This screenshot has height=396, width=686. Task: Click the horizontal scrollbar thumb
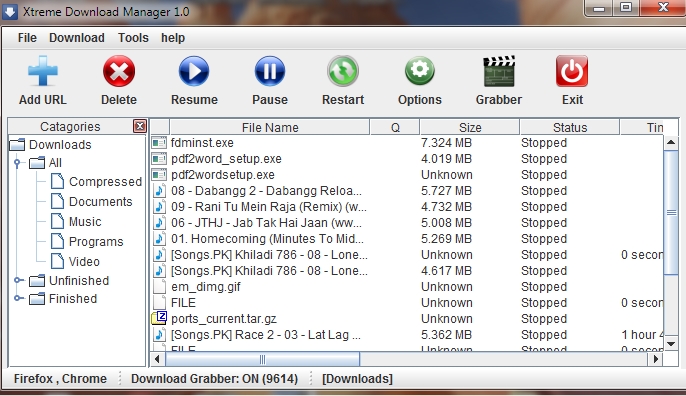pyautogui.click(x=262, y=359)
